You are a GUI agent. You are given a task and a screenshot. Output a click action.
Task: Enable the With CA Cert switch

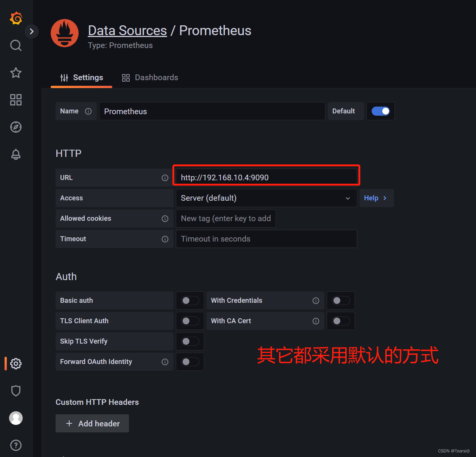click(x=341, y=321)
